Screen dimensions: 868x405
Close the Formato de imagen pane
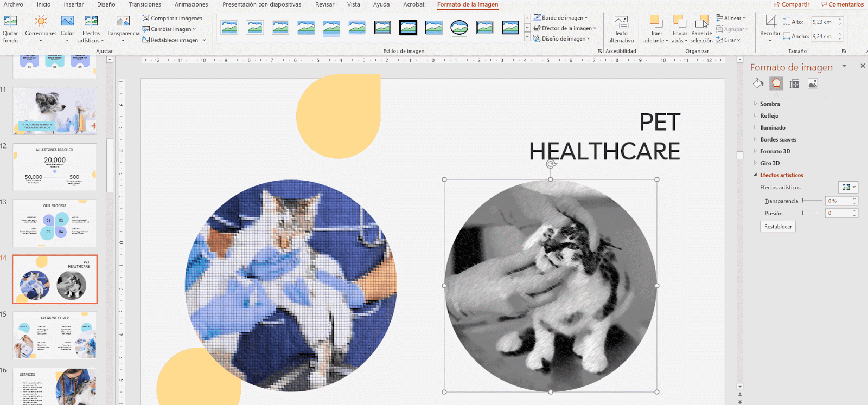(x=863, y=66)
